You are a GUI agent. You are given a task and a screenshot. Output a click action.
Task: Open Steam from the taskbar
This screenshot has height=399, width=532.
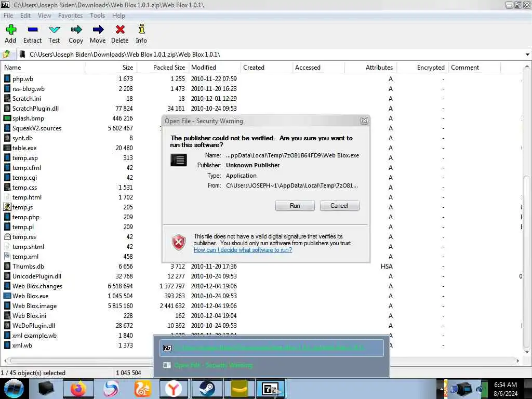point(206,389)
